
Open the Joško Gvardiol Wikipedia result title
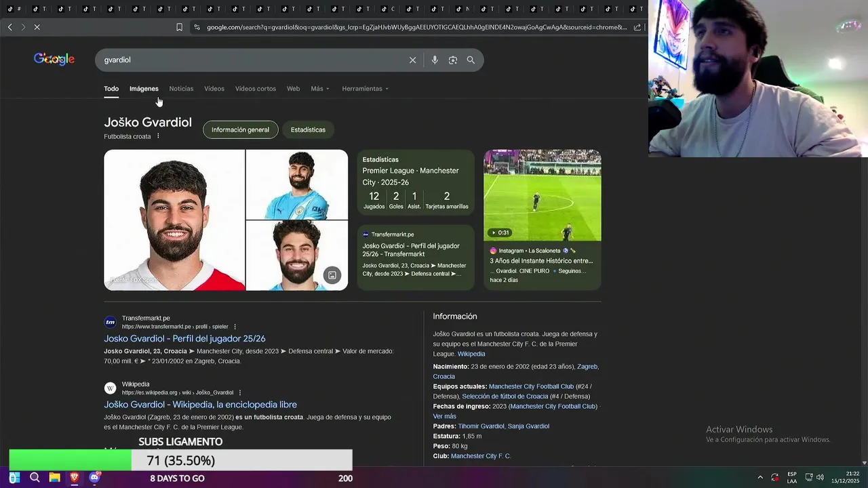200,405
